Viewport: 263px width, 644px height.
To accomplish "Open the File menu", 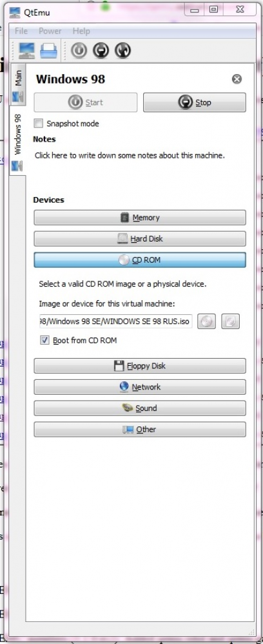I will tap(21, 31).
